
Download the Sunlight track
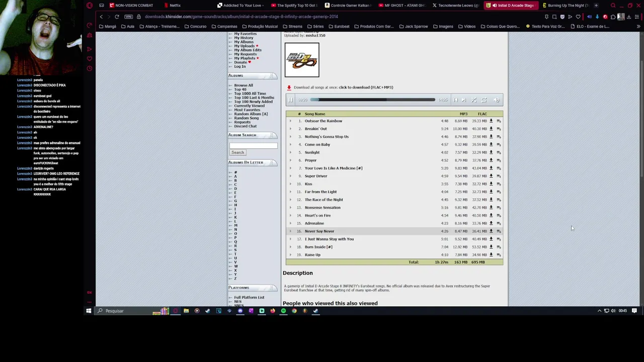pyautogui.click(x=491, y=152)
